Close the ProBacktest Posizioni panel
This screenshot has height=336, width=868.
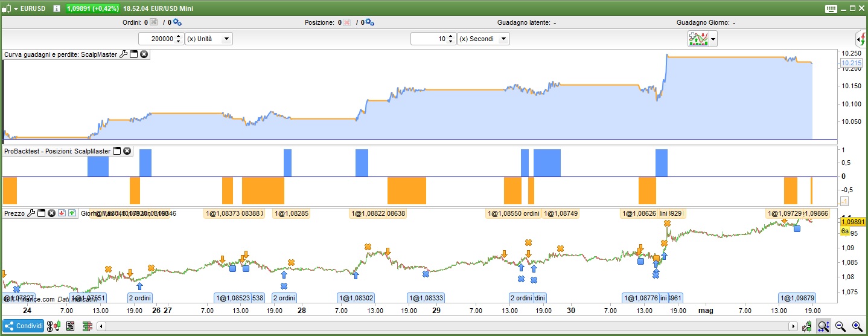pos(127,151)
